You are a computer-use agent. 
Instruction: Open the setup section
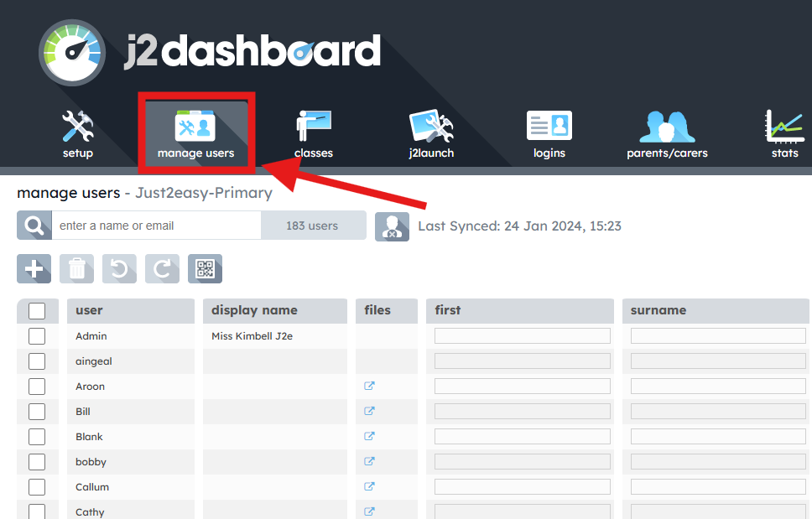78,134
